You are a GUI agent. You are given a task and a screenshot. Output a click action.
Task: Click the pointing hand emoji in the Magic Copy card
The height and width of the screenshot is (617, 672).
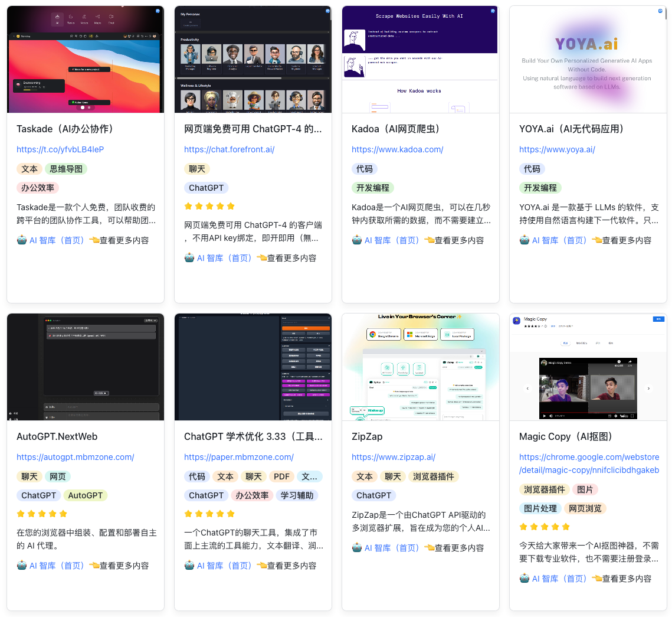click(x=597, y=579)
